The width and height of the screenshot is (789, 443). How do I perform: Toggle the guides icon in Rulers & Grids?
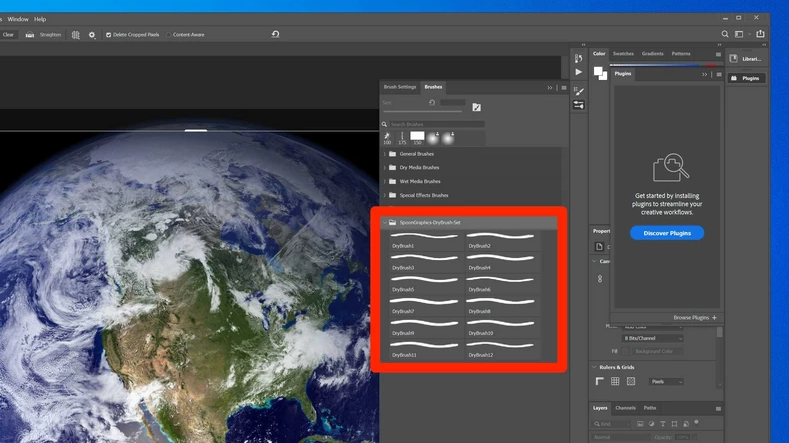point(630,382)
